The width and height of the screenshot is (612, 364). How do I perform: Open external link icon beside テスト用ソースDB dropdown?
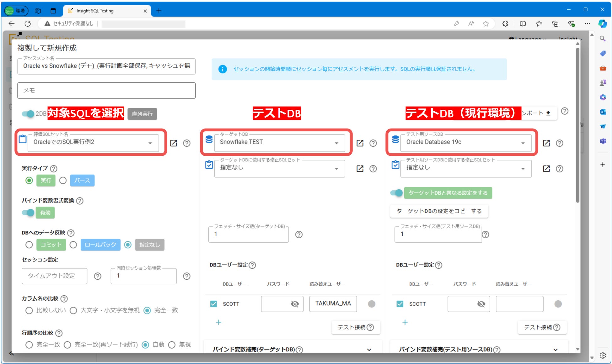[546, 143]
